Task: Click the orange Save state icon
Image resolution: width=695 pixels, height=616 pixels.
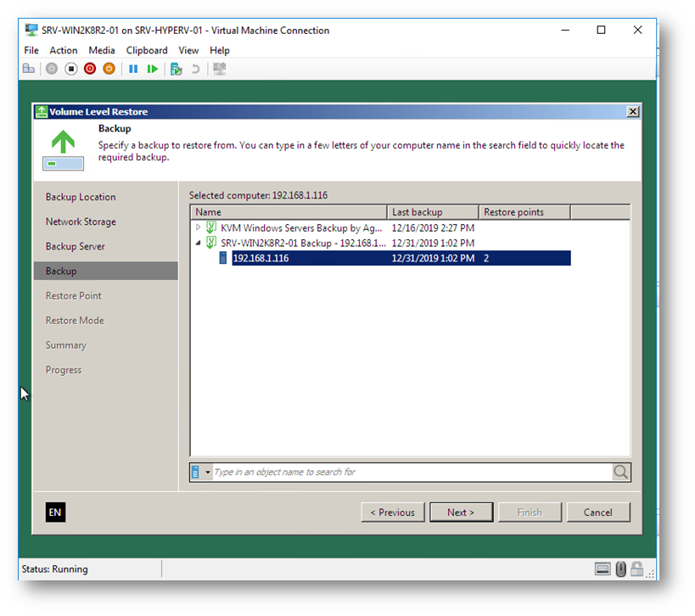Action: [x=109, y=69]
